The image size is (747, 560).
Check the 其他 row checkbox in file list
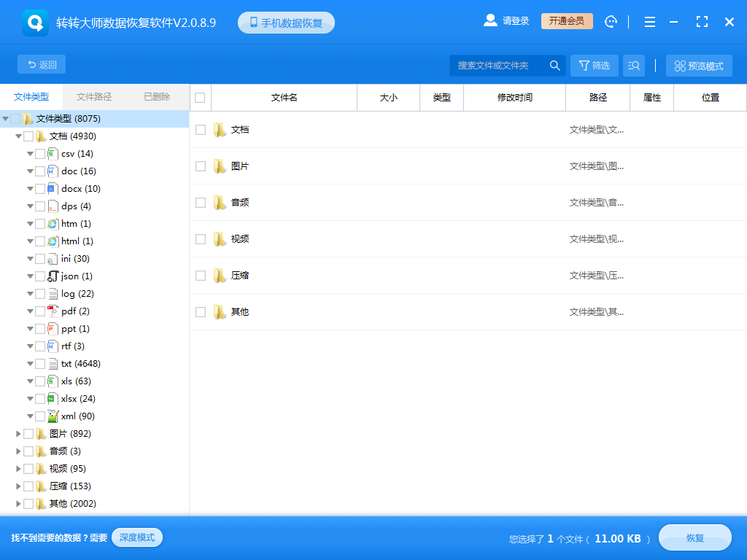pos(201,312)
